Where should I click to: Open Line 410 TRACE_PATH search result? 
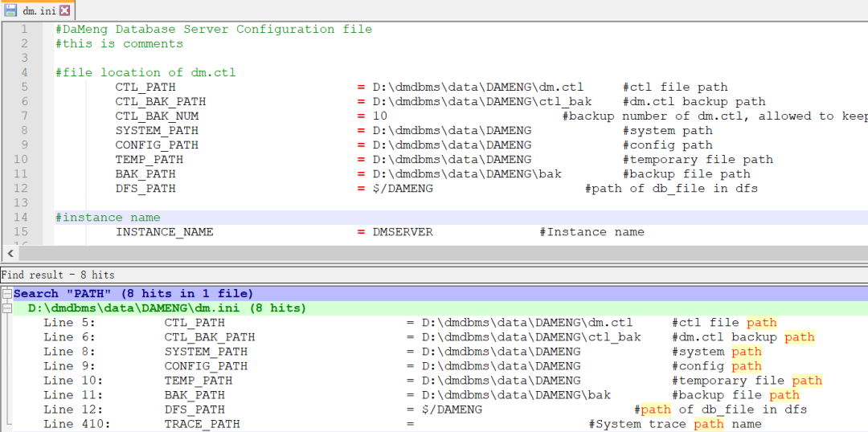tap(202, 424)
